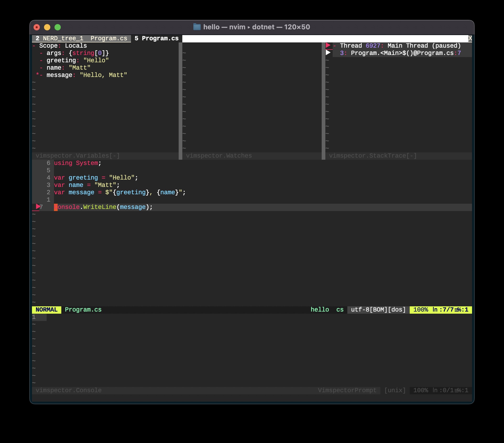Screen dimensions: 504x443
Task: Click the folder icon in the window title
Action: coord(197,27)
